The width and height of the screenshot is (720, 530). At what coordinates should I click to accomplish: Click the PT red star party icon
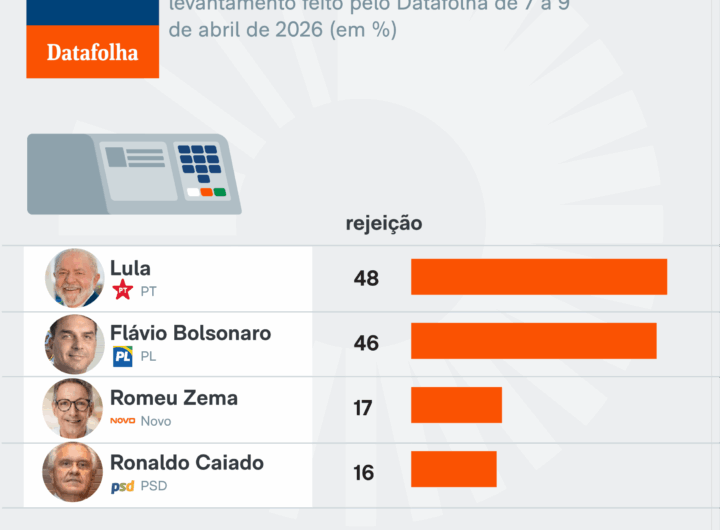click(123, 291)
